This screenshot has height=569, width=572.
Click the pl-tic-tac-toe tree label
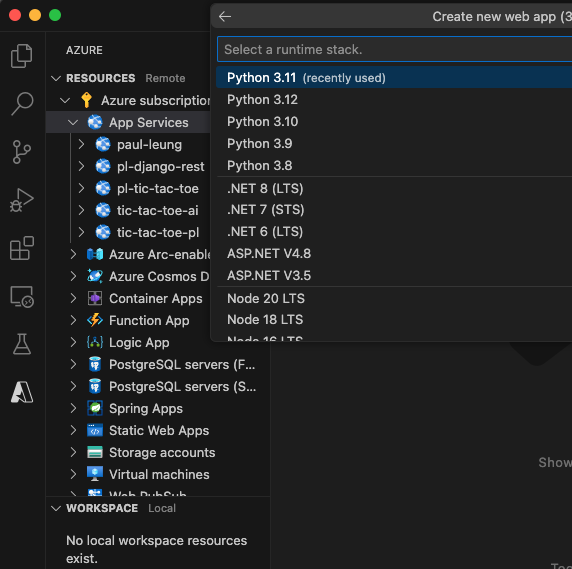tap(158, 189)
